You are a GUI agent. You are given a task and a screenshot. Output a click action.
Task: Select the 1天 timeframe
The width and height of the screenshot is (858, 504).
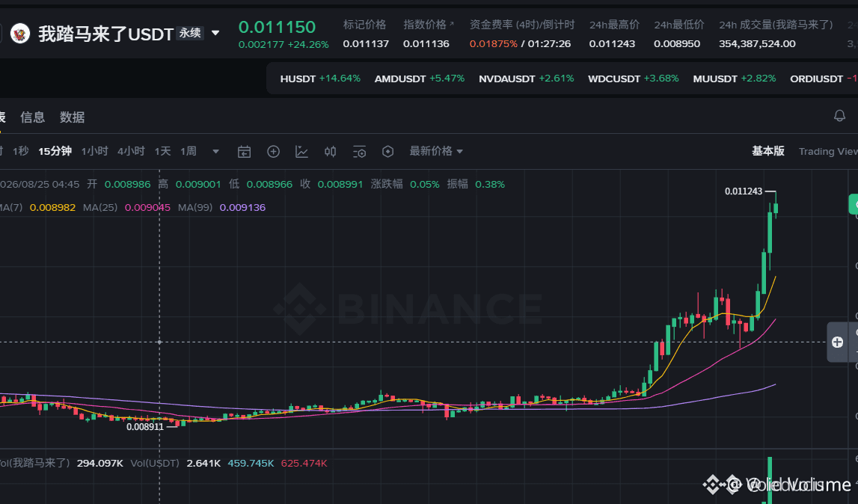[162, 151]
